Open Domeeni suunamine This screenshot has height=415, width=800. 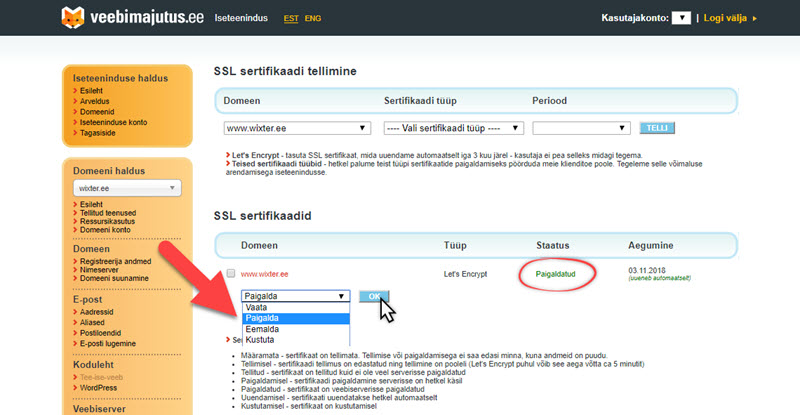(x=114, y=278)
